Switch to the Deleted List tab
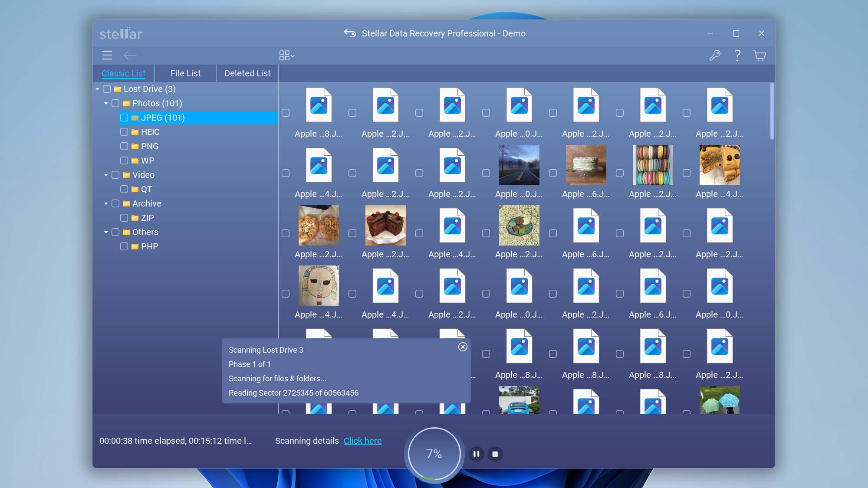Screen dimensions: 868x488 (247, 73)
